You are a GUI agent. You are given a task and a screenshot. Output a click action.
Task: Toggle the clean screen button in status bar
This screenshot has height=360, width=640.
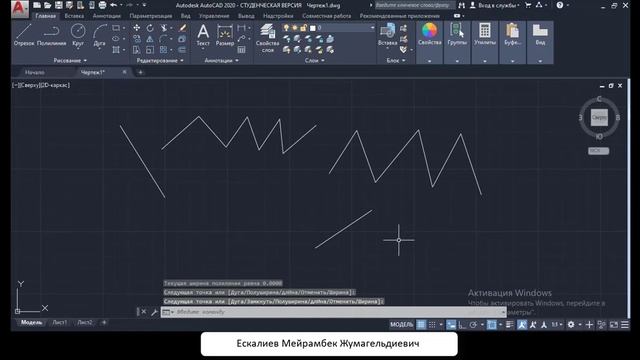point(613,324)
